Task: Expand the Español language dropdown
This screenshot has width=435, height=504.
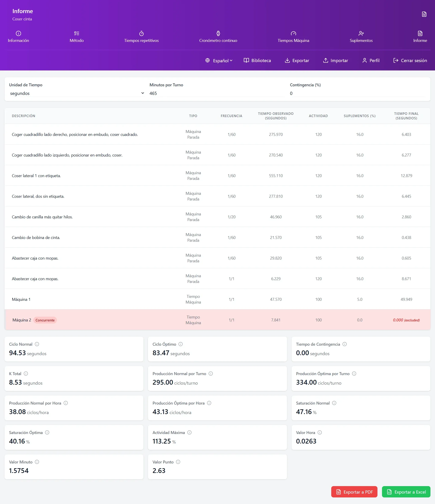Action: tap(219, 60)
